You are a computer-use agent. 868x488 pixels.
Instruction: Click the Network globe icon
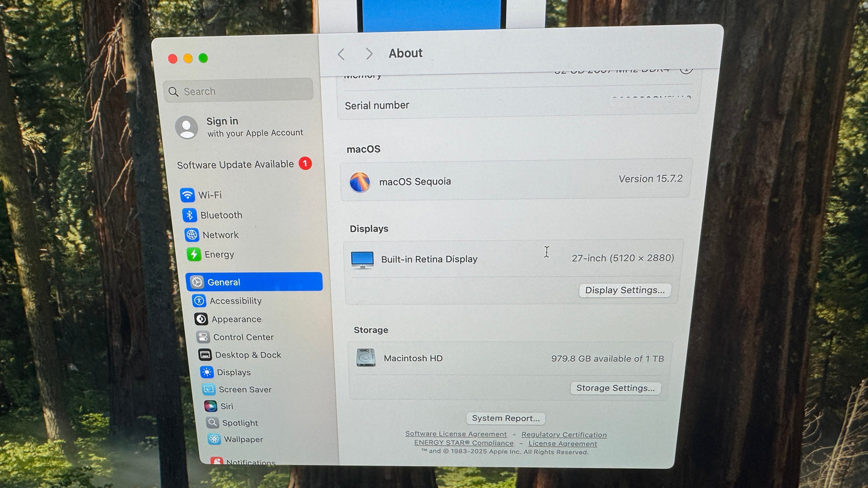(x=191, y=235)
